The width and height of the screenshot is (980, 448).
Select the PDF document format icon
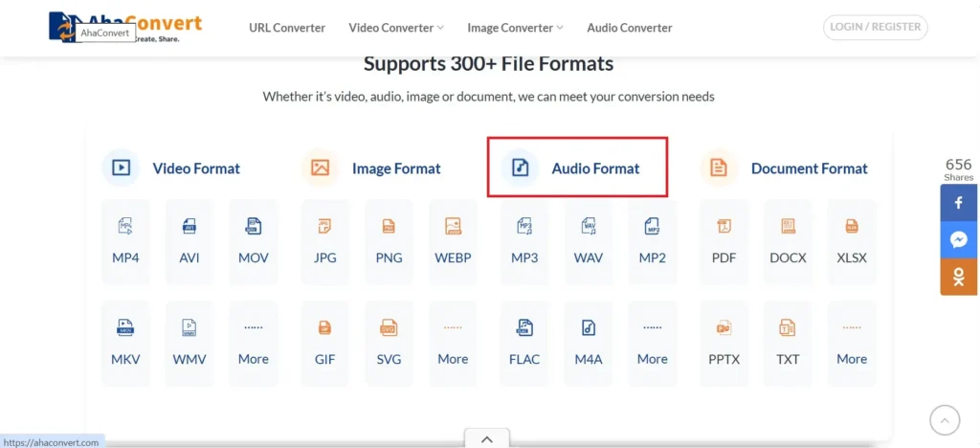[x=724, y=240]
